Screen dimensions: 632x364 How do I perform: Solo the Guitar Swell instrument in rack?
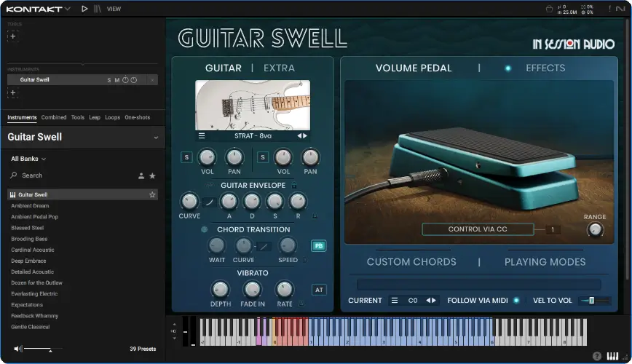click(108, 80)
